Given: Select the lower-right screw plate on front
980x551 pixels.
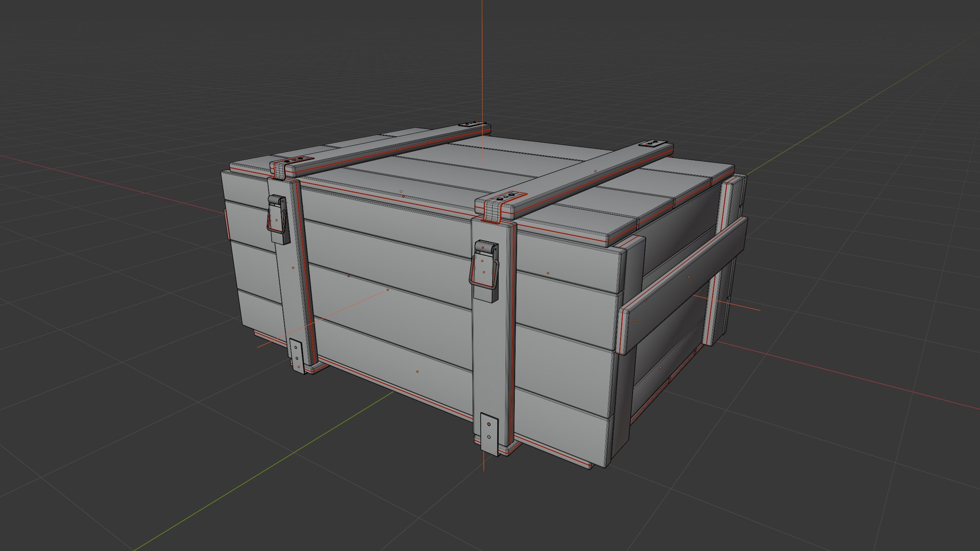Looking at the screenshot, I should click(x=490, y=434).
